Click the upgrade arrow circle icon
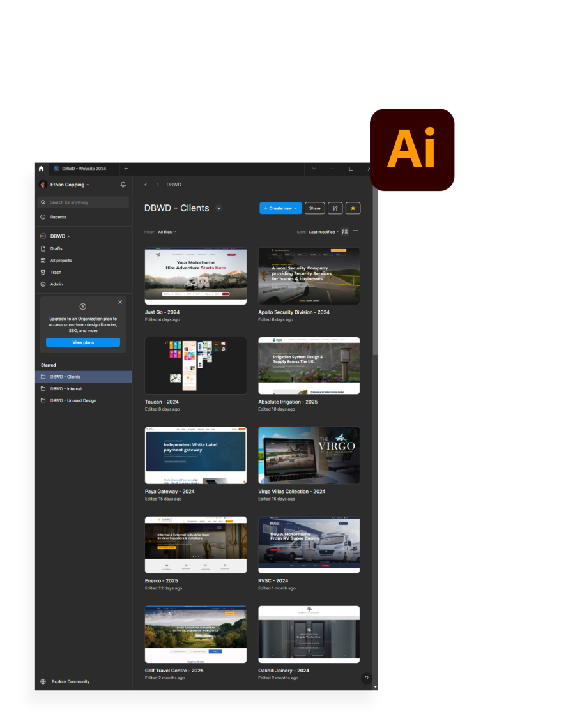Image resolution: width=575 pixels, height=728 pixels. pyautogui.click(x=83, y=307)
